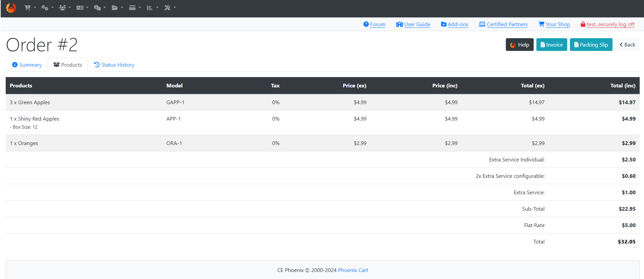Go Back to the orders list

pyautogui.click(x=627, y=45)
